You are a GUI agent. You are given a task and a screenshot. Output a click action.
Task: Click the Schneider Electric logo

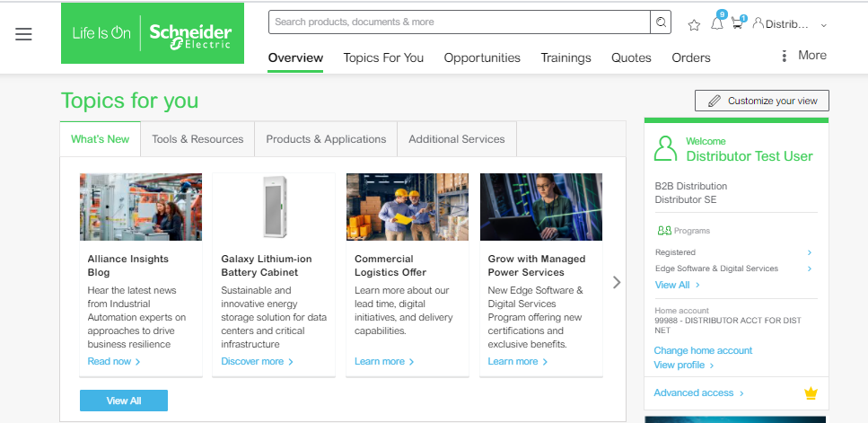coord(153,33)
